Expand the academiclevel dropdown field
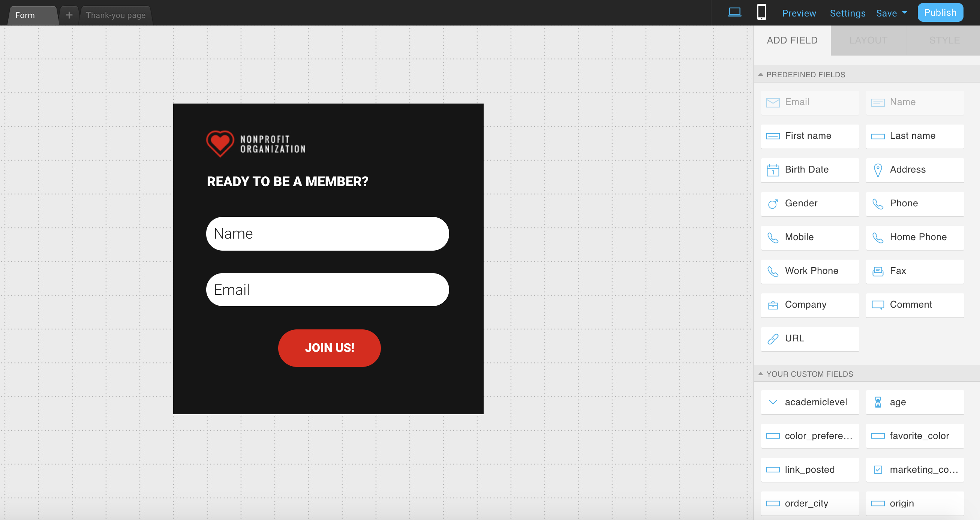980x520 pixels. point(773,401)
